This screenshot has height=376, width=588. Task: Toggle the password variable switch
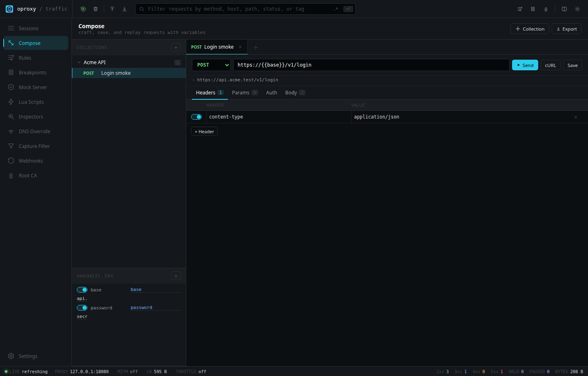pyautogui.click(x=82, y=308)
